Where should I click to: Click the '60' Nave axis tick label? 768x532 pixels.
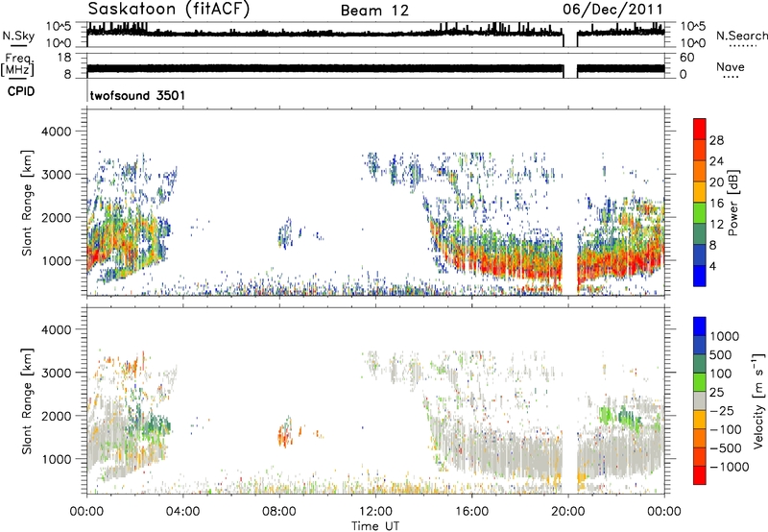pos(686,58)
